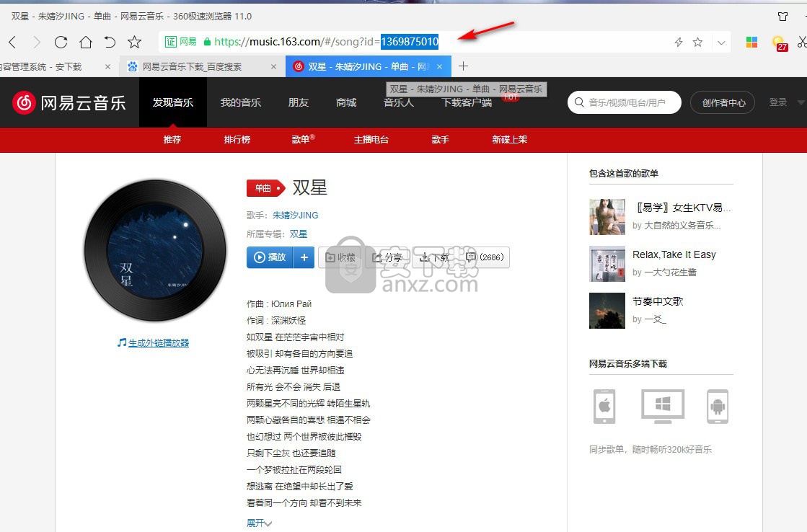The image size is (807, 532).
Task: Select the 排行榜 sub-navigation tab
Action: tap(237, 139)
